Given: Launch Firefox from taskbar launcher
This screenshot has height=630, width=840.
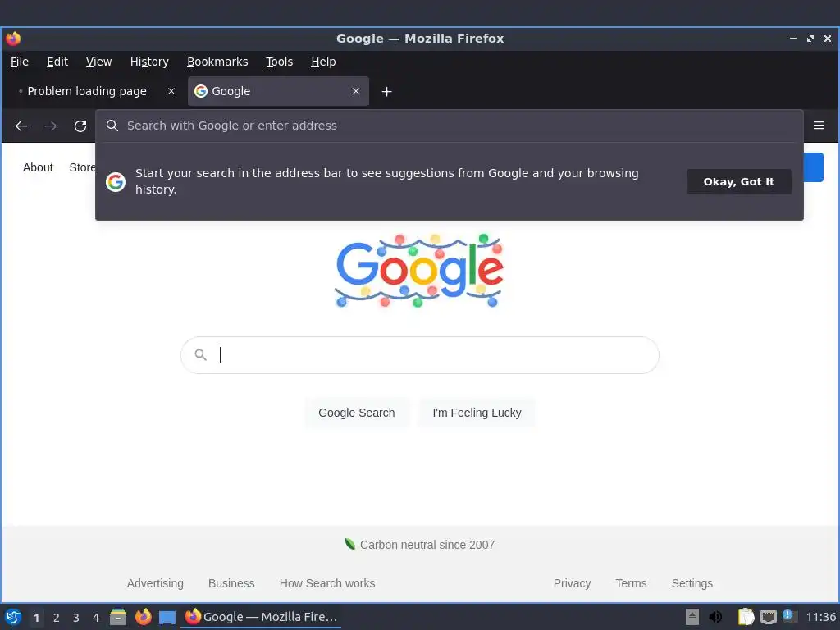Looking at the screenshot, I should (x=143, y=617).
